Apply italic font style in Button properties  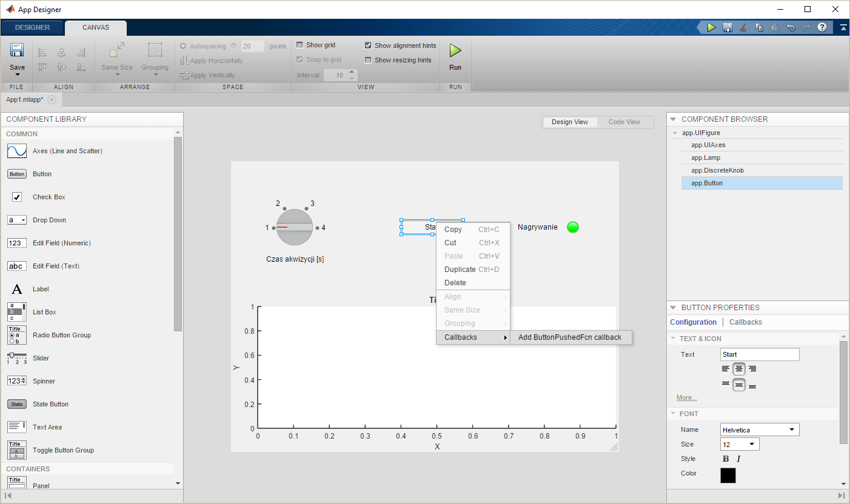point(738,459)
